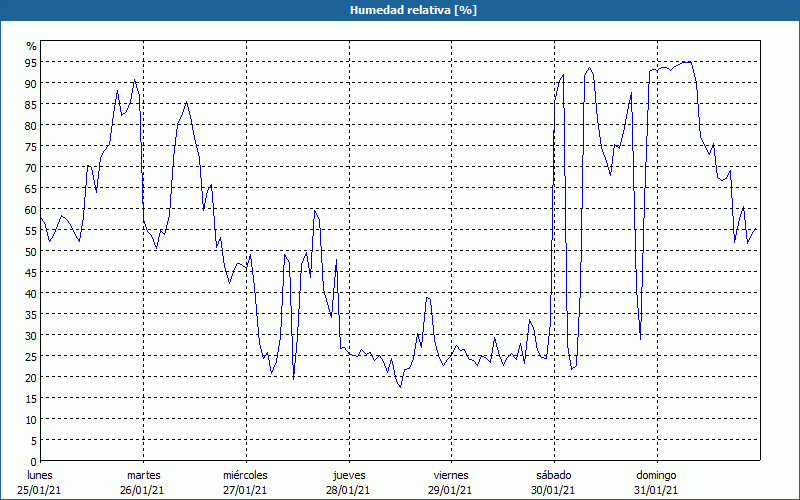Viewport: 800px width, 500px height.
Task: Select the 'miércoles' day label
Action: [245, 475]
